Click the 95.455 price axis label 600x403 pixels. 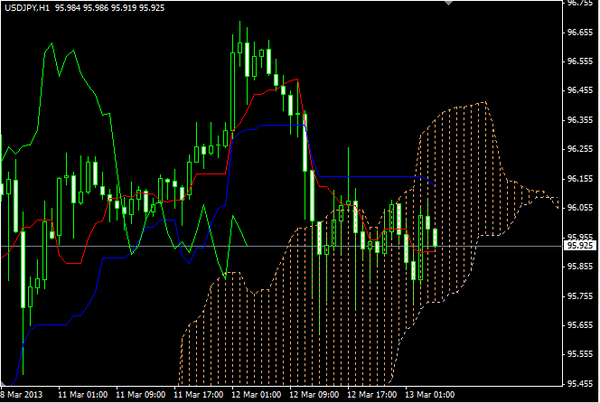580,383
